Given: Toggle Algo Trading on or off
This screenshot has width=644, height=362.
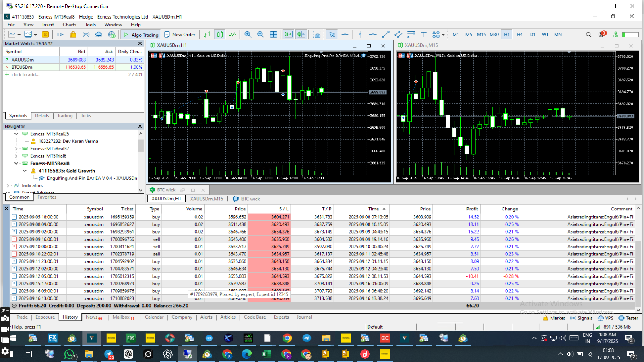Looking at the screenshot, I should (141, 35).
